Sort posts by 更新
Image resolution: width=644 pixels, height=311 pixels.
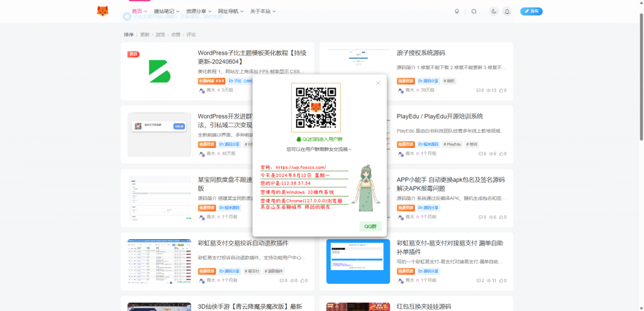click(145, 35)
